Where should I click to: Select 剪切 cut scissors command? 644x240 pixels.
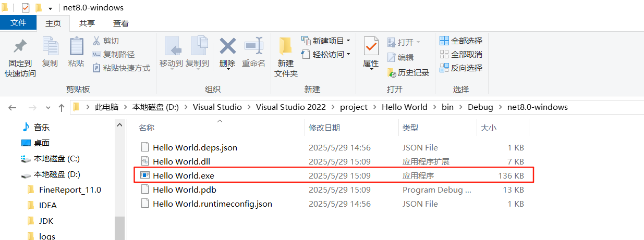(106, 41)
